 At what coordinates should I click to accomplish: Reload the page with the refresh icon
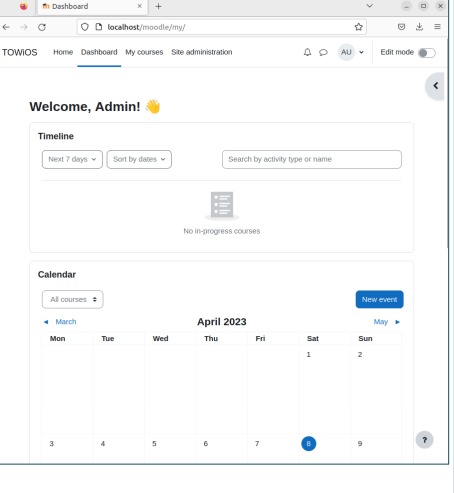tap(42, 27)
